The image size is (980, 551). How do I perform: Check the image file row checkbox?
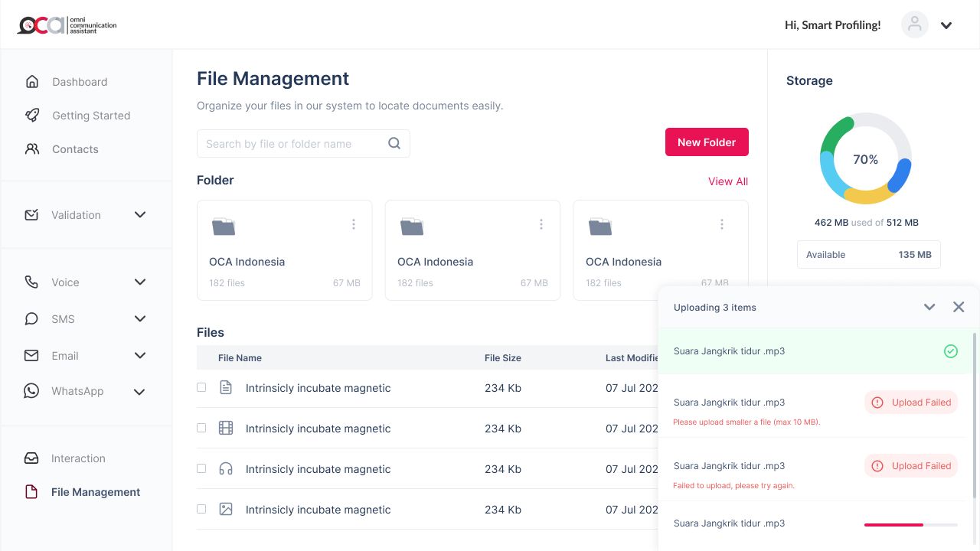point(201,510)
